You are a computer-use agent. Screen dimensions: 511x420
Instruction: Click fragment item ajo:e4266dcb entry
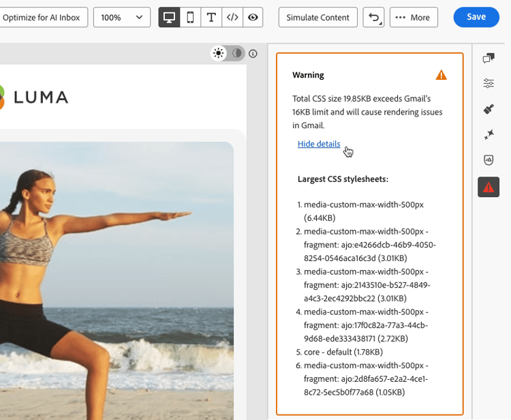click(x=366, y=245)
